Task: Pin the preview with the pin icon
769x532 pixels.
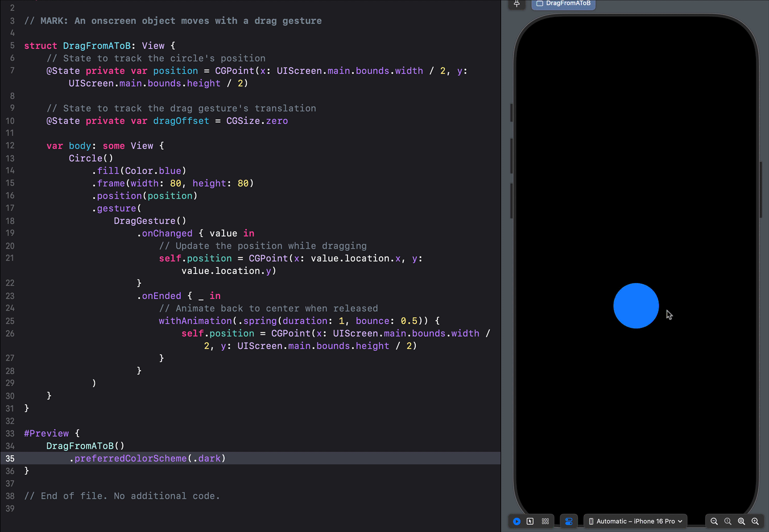Action: [x=516, y=3]
